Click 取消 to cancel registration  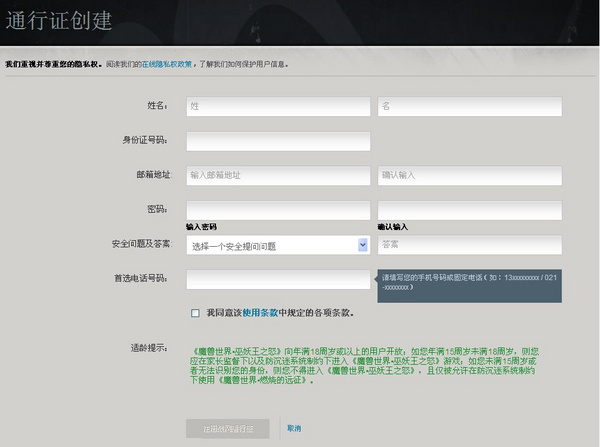pos(294,428)
